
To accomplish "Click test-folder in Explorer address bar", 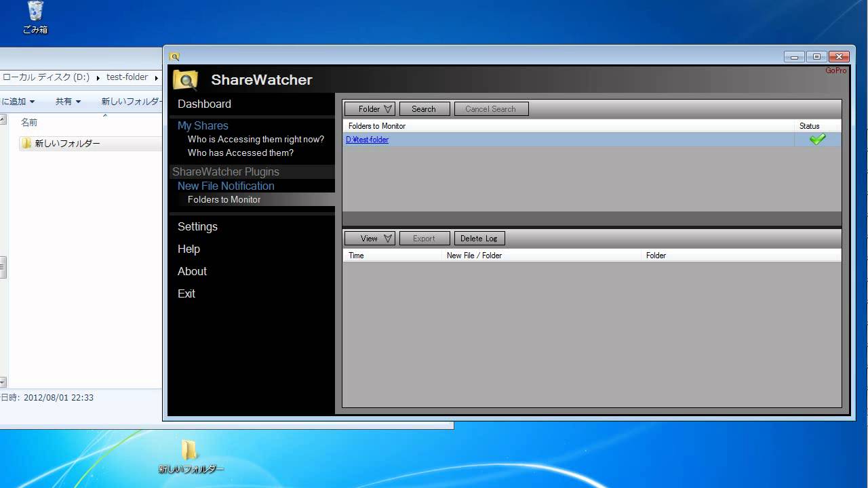I will pos(127,78).
